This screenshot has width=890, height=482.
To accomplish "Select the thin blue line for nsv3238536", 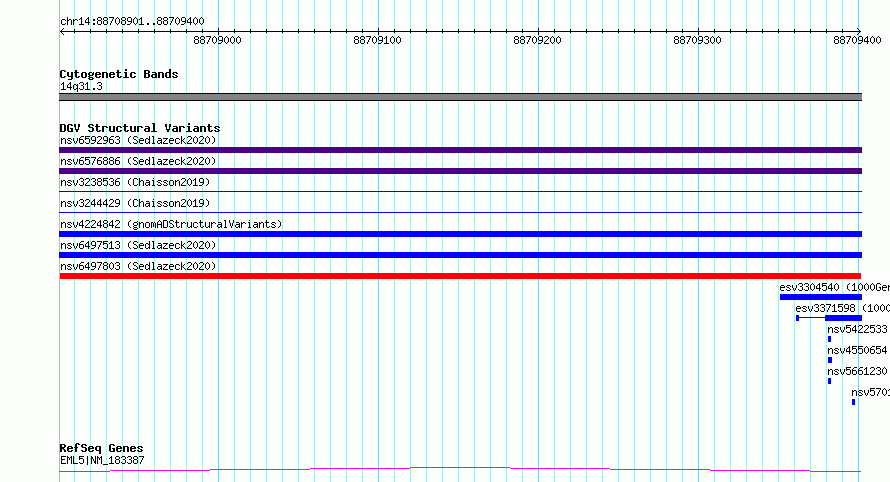I will (460, 192).
